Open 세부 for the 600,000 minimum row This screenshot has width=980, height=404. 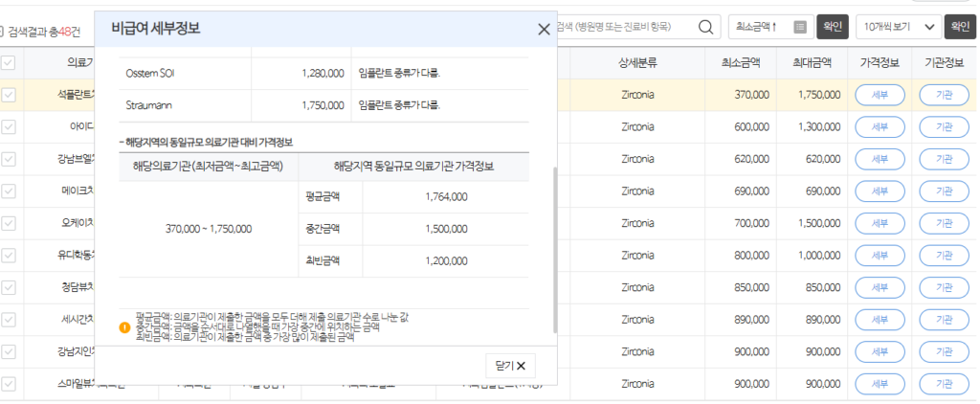(880, 127)
